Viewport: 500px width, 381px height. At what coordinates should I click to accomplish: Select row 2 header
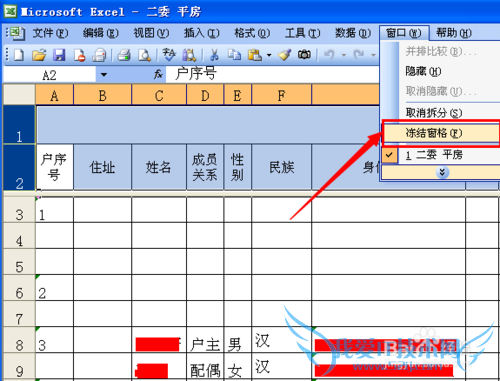click(19, 167)
